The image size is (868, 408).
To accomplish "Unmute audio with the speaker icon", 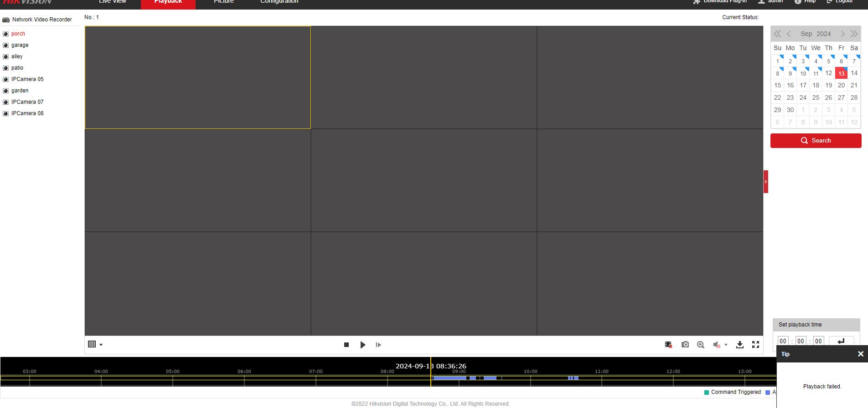I will [717, 345].
